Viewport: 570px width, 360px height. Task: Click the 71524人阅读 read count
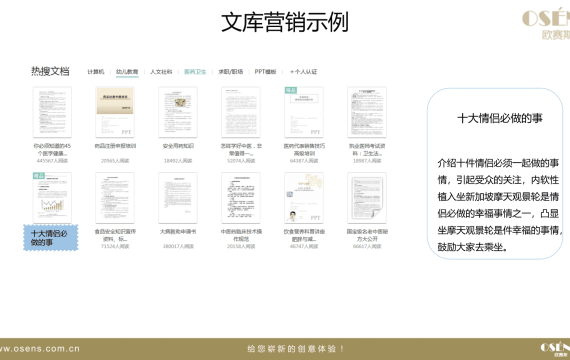click(x=115, y=246)
